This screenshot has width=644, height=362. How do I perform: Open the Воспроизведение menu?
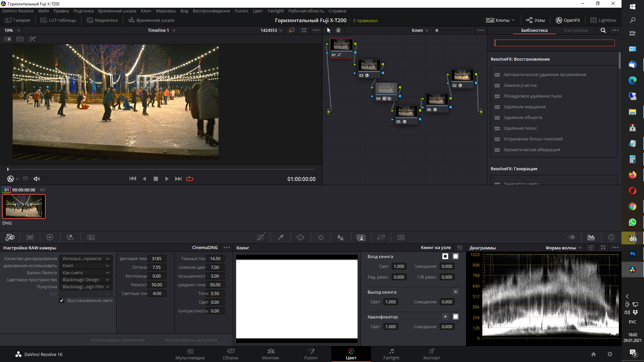point(211,11)
